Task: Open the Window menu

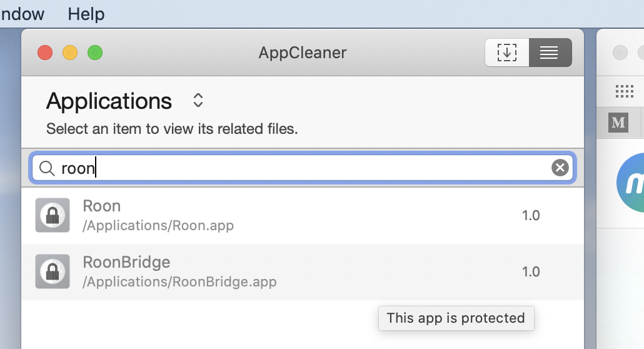Action: click(22, 14)
